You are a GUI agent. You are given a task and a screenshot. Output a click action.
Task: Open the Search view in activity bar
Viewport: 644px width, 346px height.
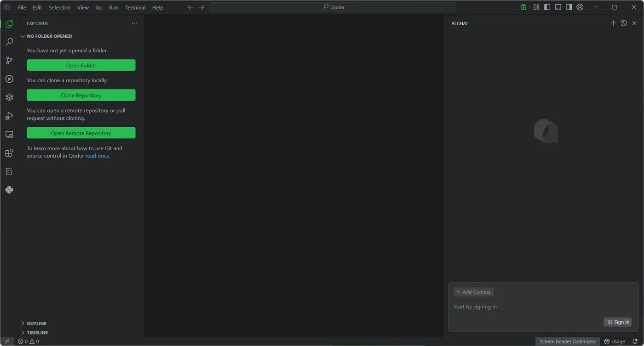coord(9,42)
